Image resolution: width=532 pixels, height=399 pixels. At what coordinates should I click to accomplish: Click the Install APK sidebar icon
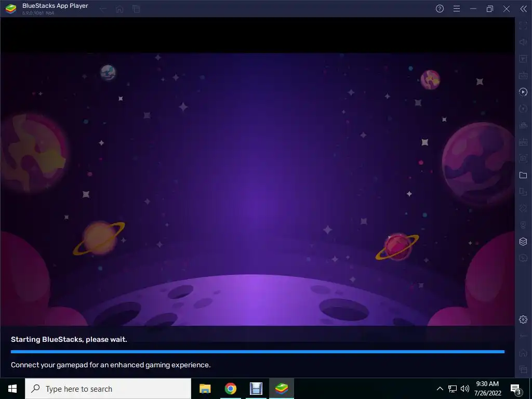[523, 142]
